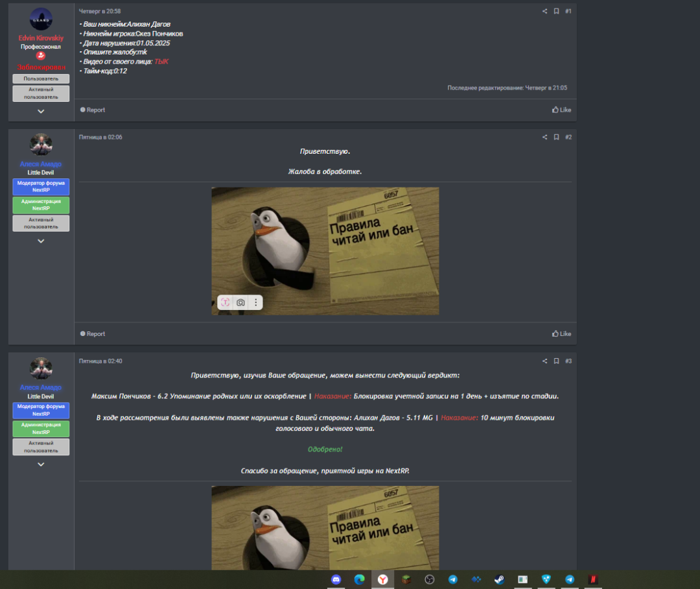This screenshot has height=589, width=700.
Task: Click Edvin Kirovskiy's avatar
Action: pos(41,19)
